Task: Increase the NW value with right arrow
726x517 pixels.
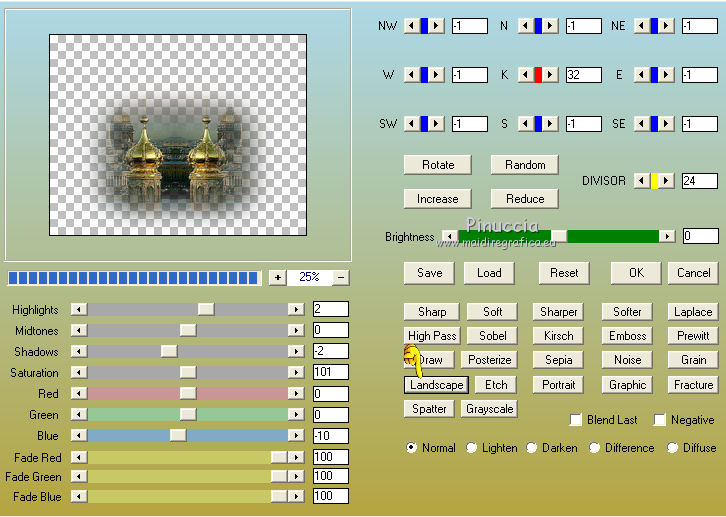Action: pos(436,25)
